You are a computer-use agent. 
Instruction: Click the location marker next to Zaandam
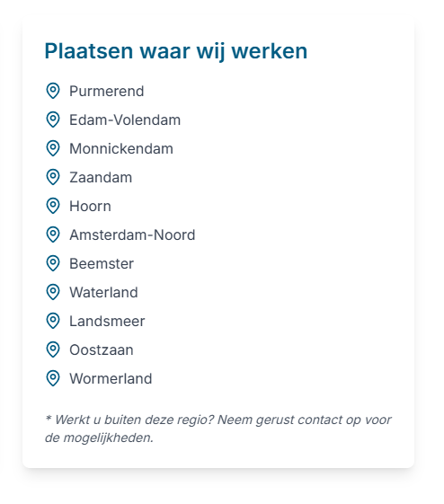pyautogui.click(x=53, y=177)
